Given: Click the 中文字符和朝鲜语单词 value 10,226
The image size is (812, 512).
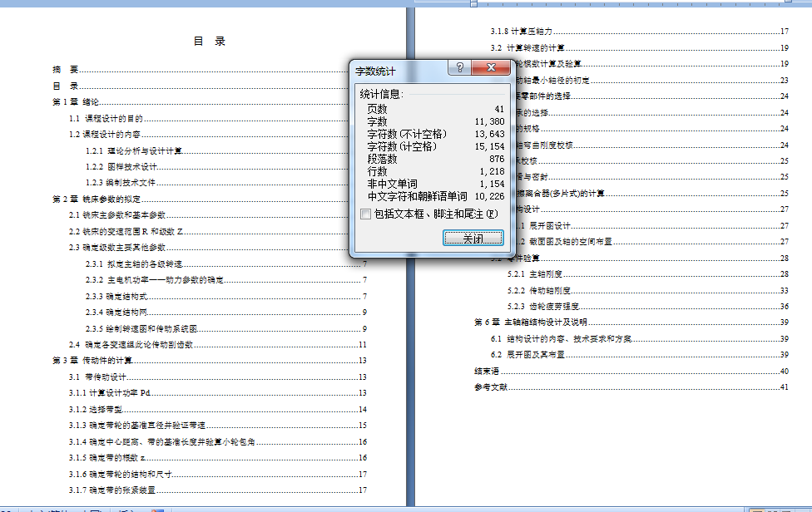Looking at the screenshot, I should click(x=489, y=196).
